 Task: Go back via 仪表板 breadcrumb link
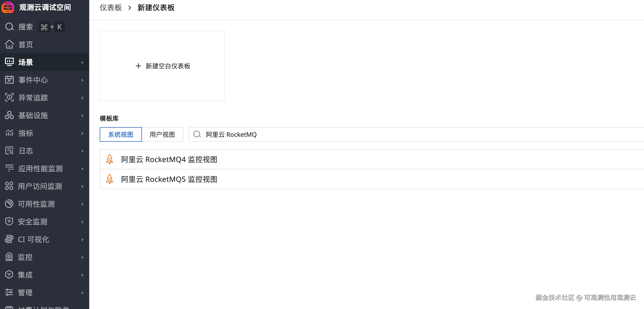pos(111,8)
